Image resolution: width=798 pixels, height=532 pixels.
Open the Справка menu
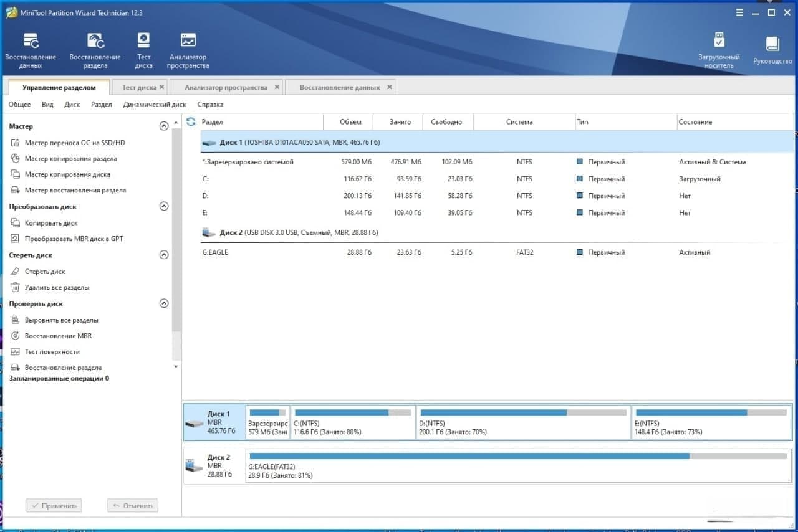(x=210, y=105)
